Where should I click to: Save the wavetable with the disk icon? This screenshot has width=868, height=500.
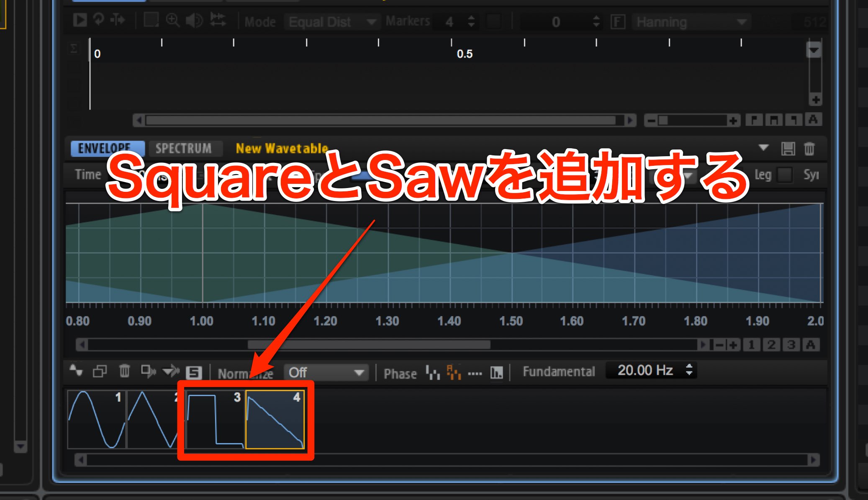[788, 149]
